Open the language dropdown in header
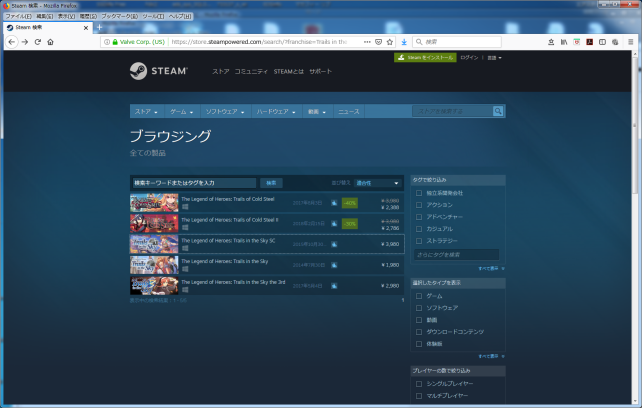Screen dimensions: 642x408 pyautogui.click(x=494, y=58)
